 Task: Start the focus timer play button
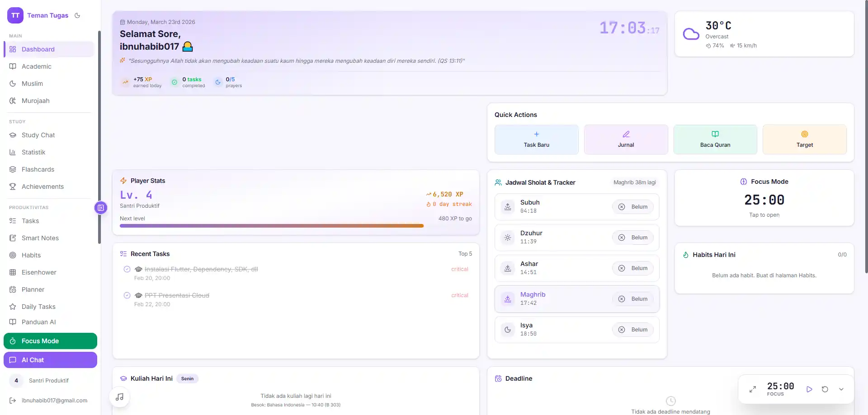[809, 389]
